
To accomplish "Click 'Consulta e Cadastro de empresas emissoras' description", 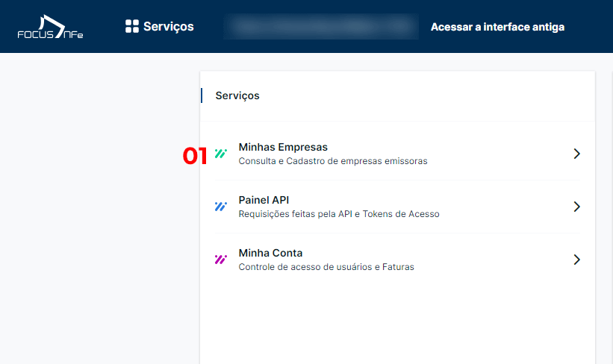I will tap(333, 161).
